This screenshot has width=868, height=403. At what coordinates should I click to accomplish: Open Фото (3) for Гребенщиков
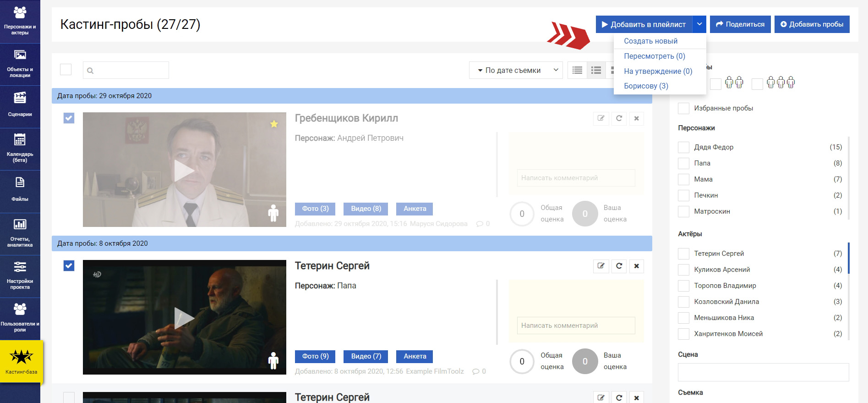tap(315, 209)
